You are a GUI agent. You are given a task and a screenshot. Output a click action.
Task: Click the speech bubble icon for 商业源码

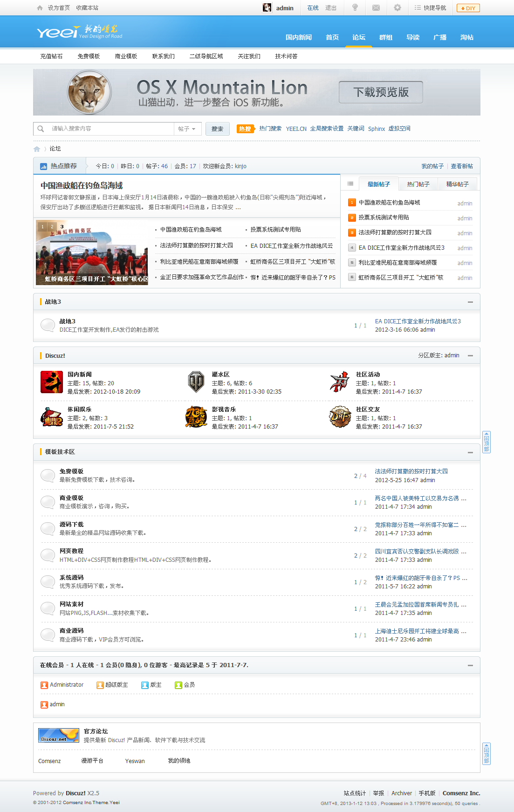[48, 635]
